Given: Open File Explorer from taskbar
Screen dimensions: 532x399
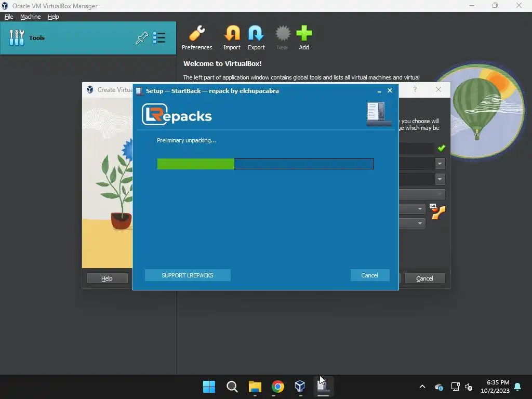Looking at the screenshot, I should click(x=255, y=387).
